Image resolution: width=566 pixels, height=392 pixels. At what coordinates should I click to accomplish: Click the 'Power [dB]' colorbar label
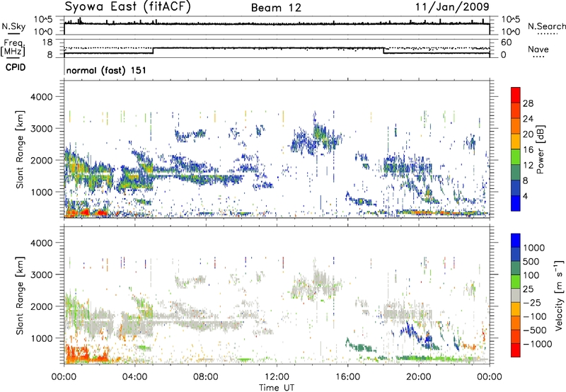[x=540, y=149]
